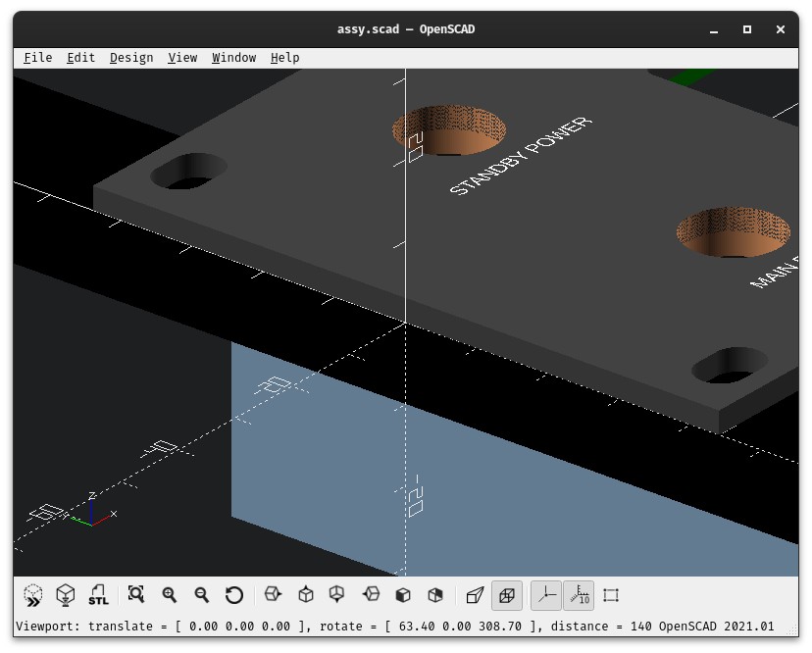
Task: Select the Zoom All magnifier icon
Action: [x=136, y=595]
